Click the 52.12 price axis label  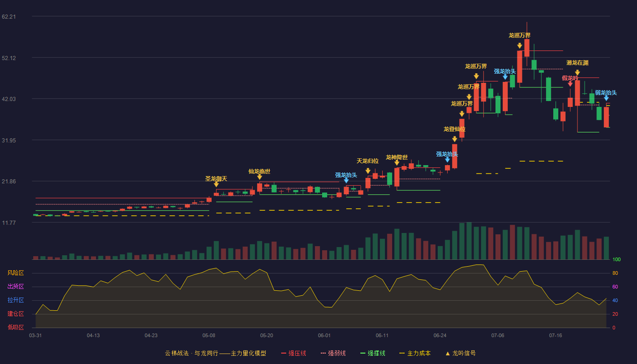[x=9, y=58]
